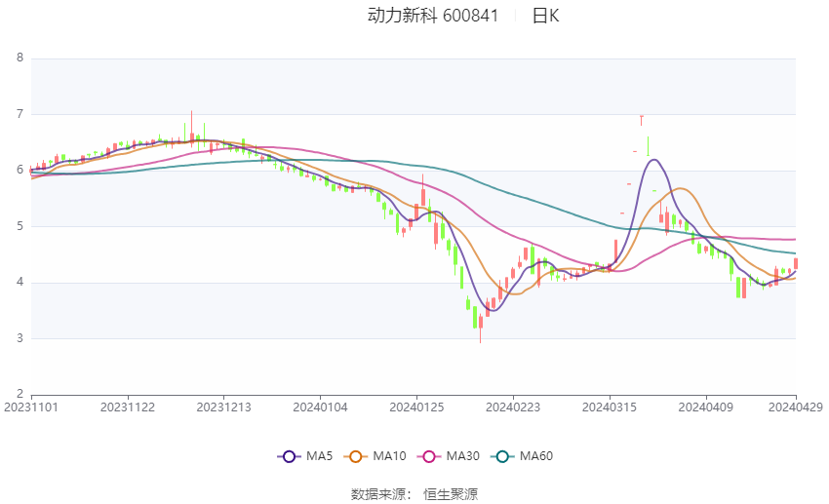Screen dimensions: 829x504
Task: Toggle the MA60 legend series
Action: 522,456
